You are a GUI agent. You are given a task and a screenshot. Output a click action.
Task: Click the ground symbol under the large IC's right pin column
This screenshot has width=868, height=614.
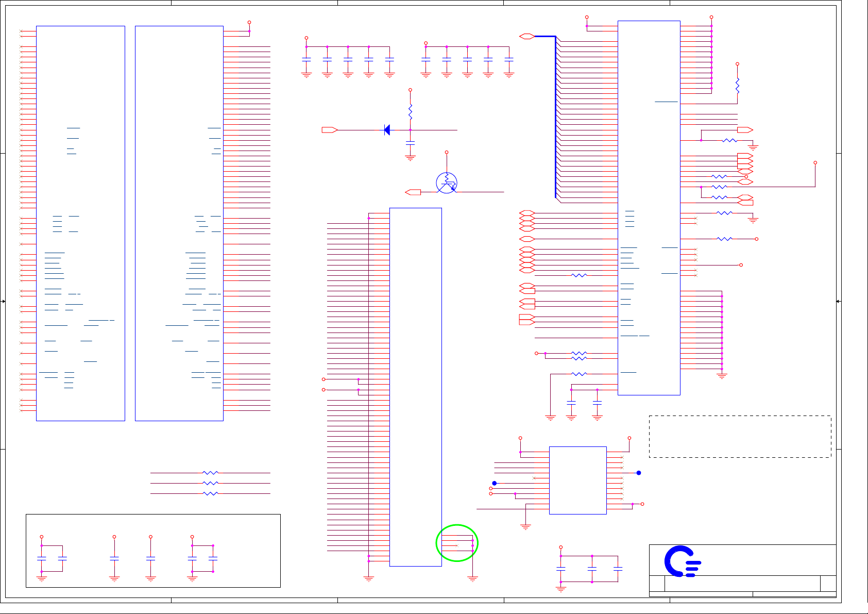click(x=722, y=376)
